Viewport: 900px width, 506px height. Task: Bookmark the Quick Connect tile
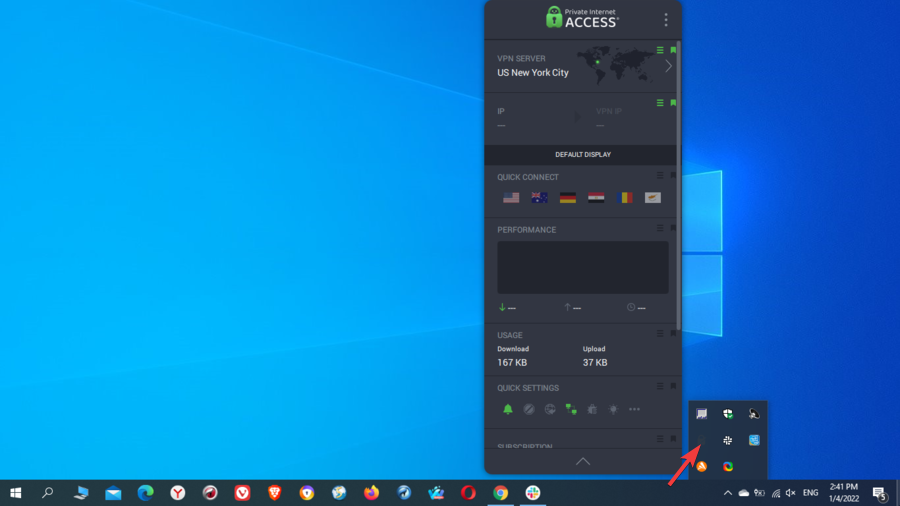(x=674, y=176)
